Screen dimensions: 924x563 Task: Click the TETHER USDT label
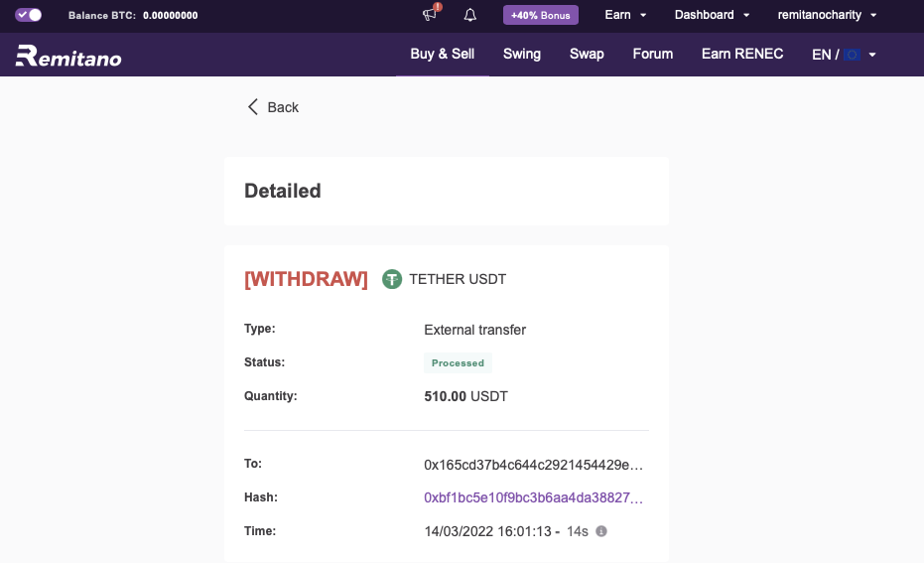click(x=458, y=279)
